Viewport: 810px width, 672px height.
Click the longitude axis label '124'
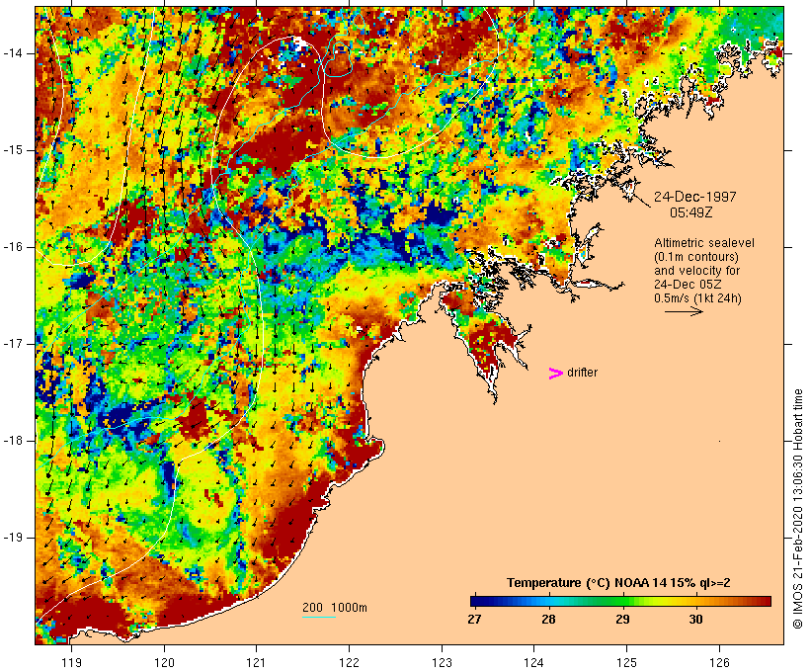[534, 662]
